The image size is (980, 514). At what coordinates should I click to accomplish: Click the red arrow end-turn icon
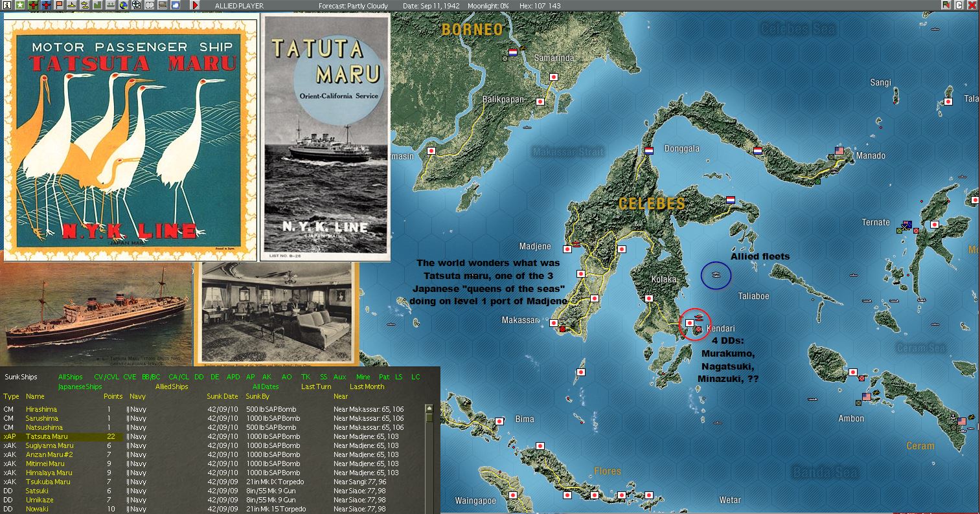pyautogui.click(x=195, y=5)
